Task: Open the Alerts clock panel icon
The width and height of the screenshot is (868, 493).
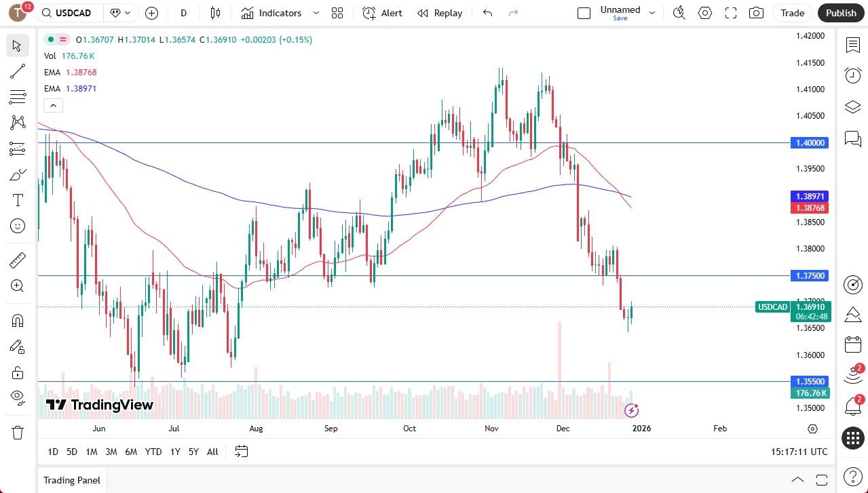Action: pyautogui.click(x=852, y=75)
